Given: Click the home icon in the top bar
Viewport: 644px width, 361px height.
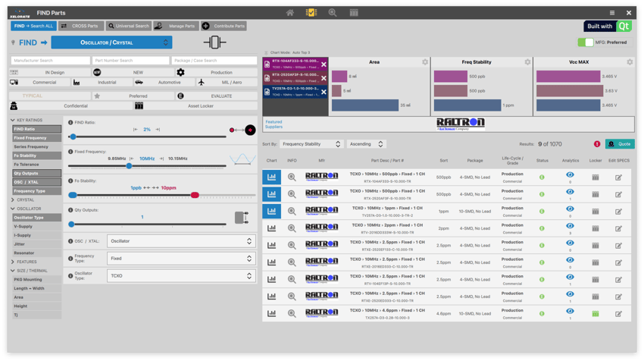Looking at the screenshot, I should point(290,12).
